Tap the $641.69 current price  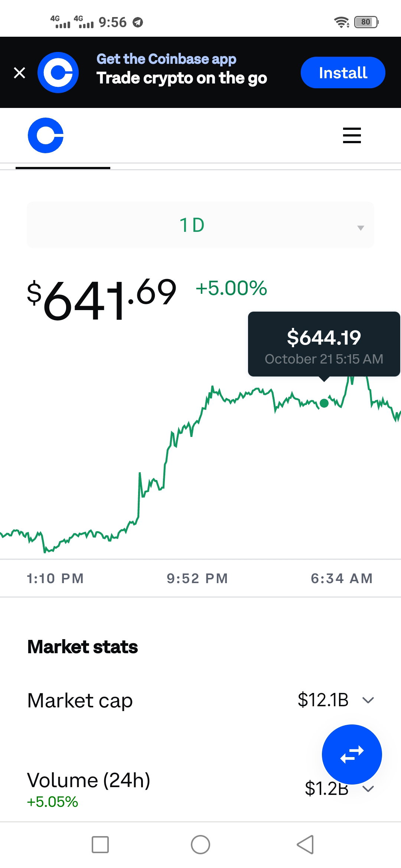(102, 299)
